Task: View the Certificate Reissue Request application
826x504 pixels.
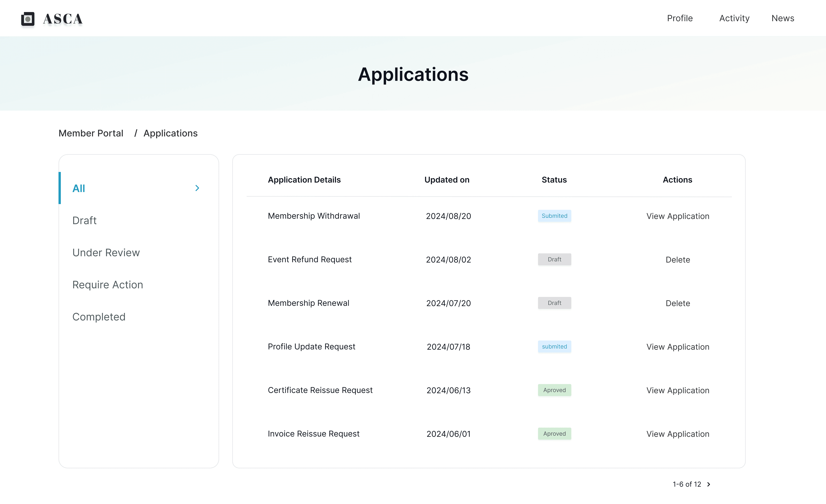Action: click(x=677, y=390)
